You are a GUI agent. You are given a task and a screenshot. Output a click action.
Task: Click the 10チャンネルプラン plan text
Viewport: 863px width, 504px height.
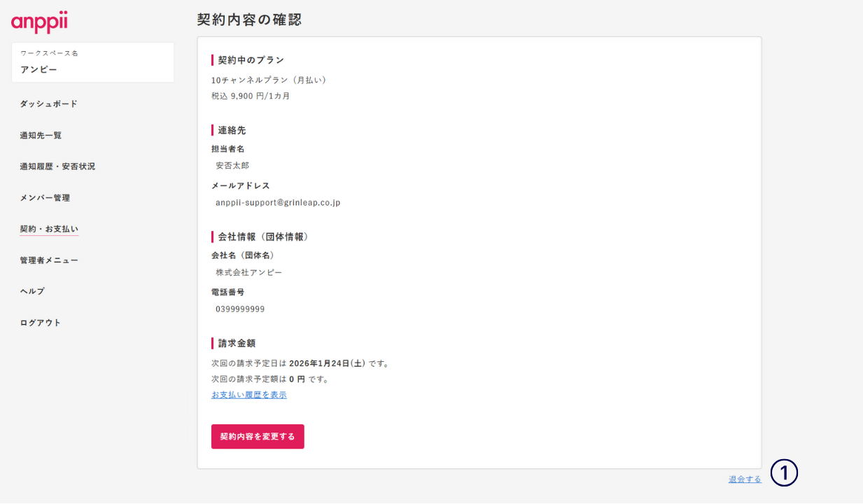pyautogui.click(x=269, y=80)
